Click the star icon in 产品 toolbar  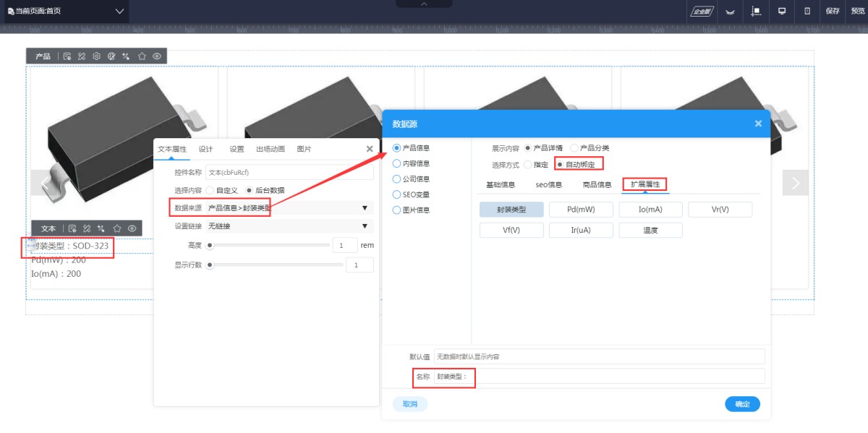click(142, 56)
